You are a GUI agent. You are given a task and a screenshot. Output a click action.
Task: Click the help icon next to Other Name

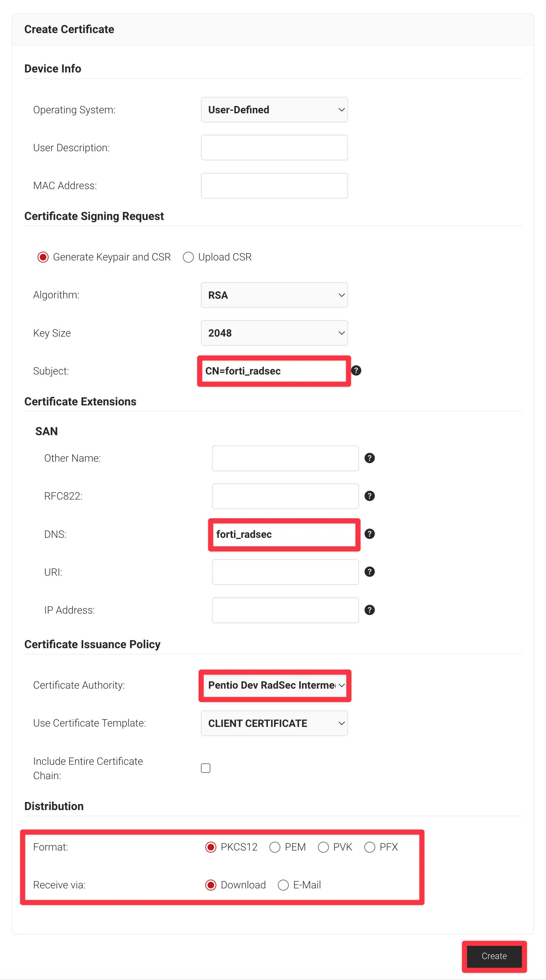pyautogui.click(x=369, y=458)
